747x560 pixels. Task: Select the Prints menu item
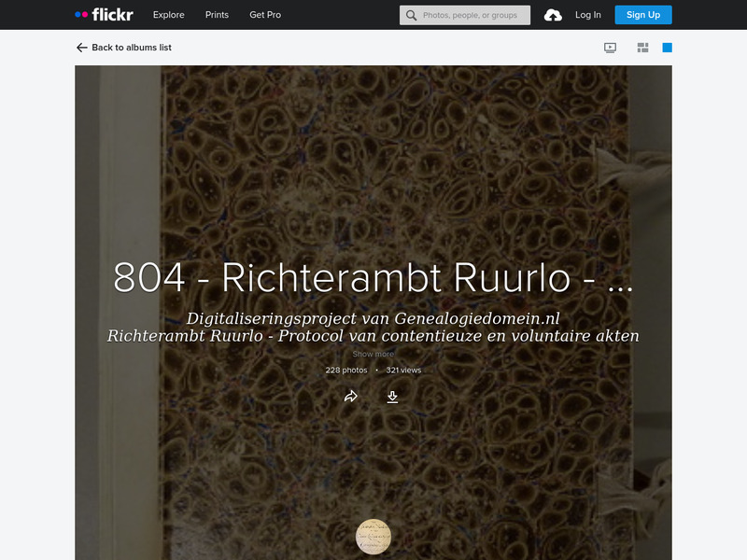click(x=217, y=14)
